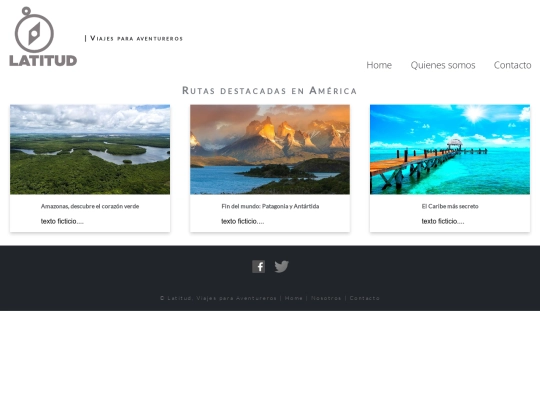Click 'El Caribe más secreto' title

(x=450, y=206)
